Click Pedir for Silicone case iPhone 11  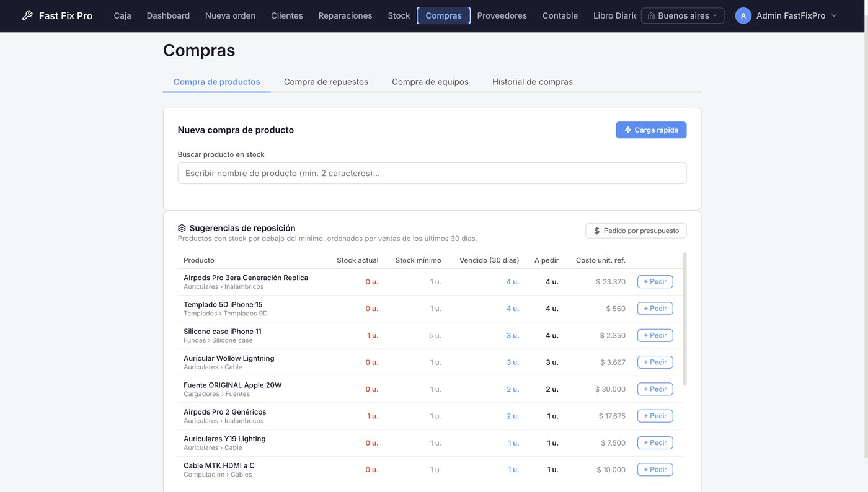tap(655, 335)
